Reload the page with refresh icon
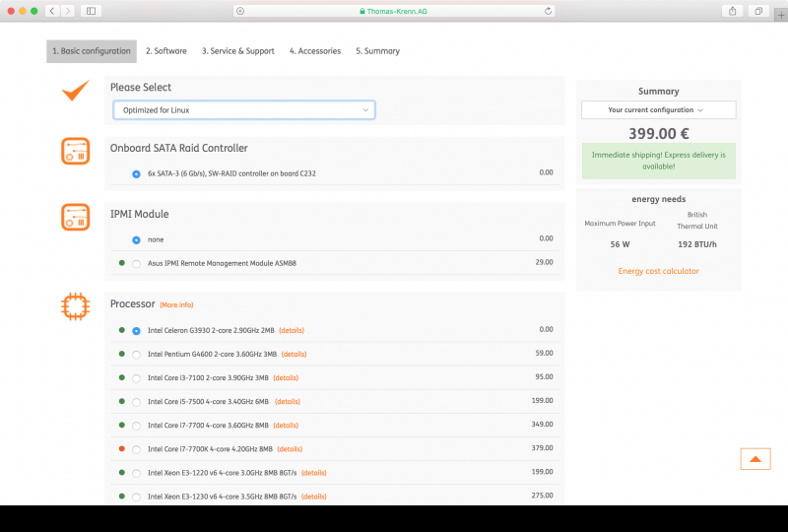The height and width of the screenshot is (532, 788). coord(548,11)
